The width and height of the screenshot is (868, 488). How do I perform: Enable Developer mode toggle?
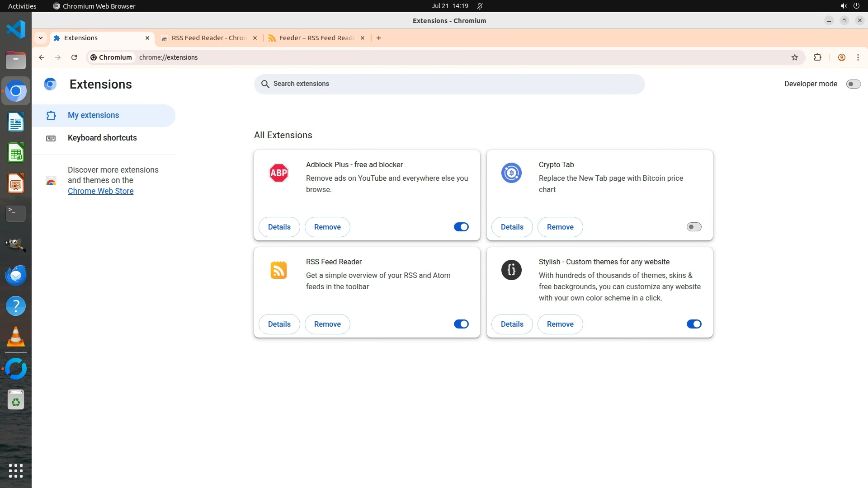[853, 84]
